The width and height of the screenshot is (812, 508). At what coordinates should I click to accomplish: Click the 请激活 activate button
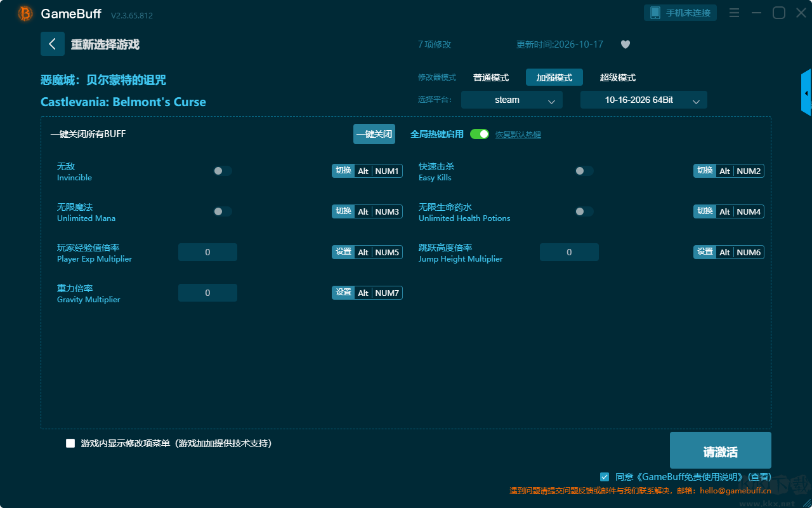[x=721, y=450]
